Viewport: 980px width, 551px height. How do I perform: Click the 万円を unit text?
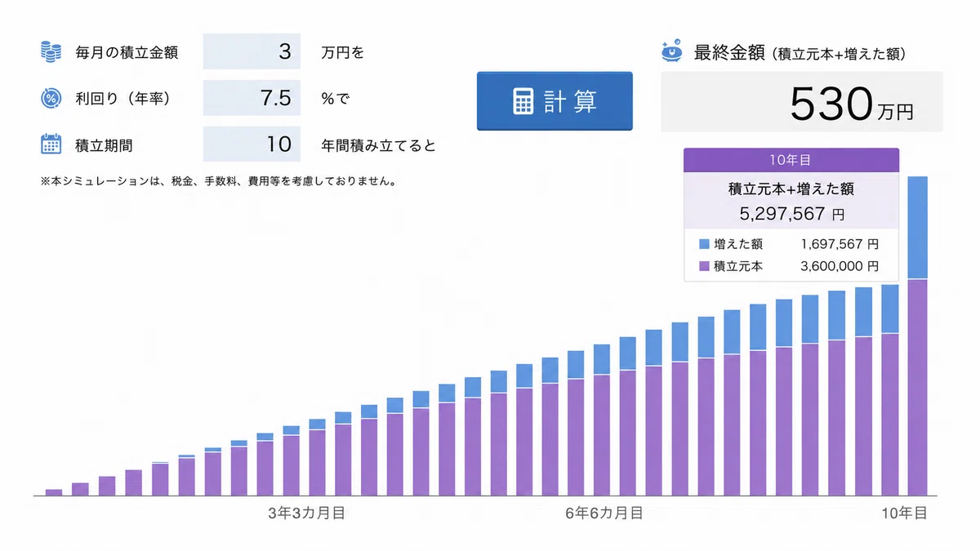343,53
